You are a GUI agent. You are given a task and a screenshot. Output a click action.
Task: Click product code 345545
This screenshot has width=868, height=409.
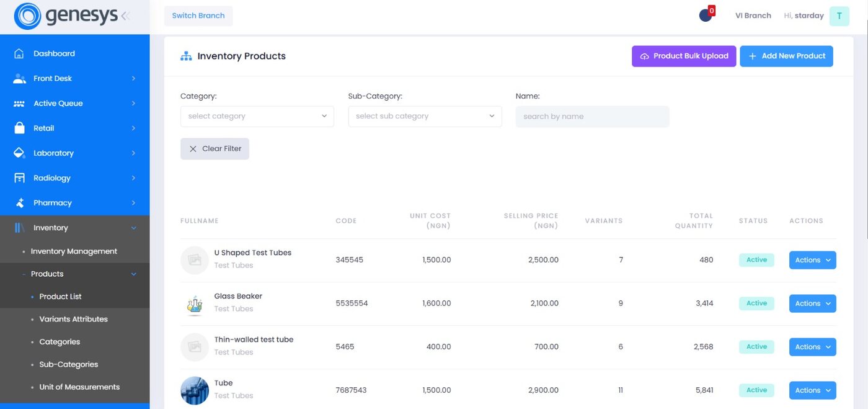(x=349, y=260)
